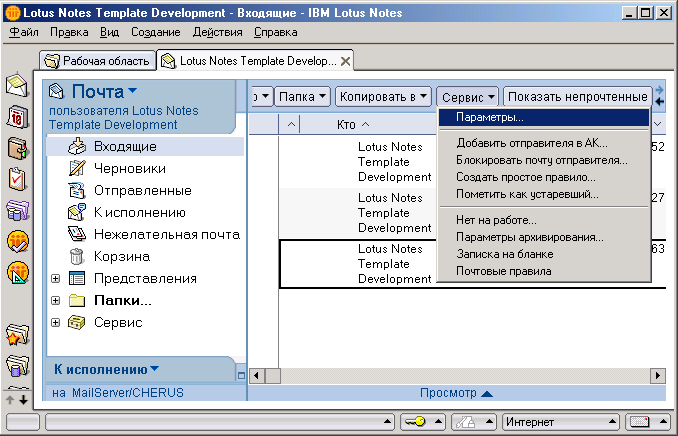The image size is (678, 436).
Task: Open the Domino Administrator bookmark icon
Action: (x=18, y=241)
